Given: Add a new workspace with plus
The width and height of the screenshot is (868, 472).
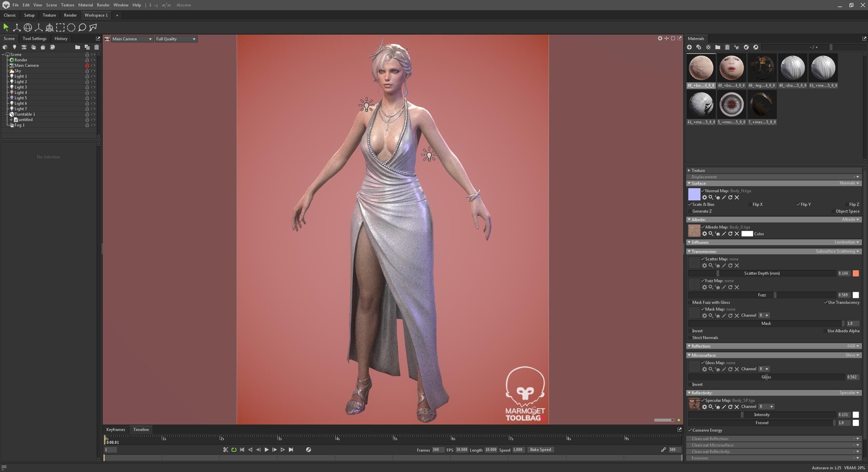Looking at the screenshot, I should point(117,15).
